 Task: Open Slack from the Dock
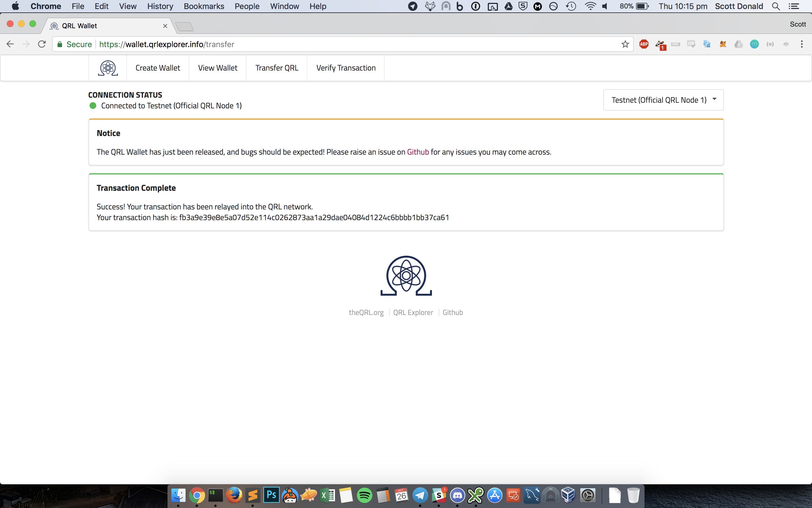coord(439,495)
